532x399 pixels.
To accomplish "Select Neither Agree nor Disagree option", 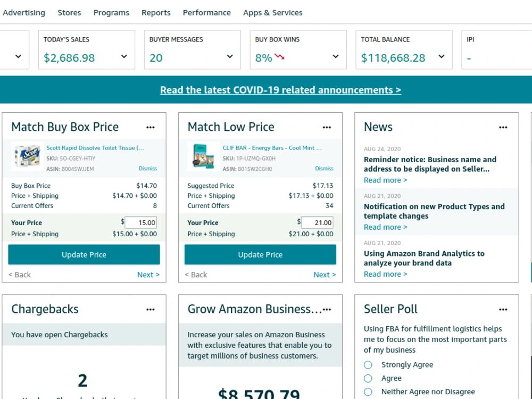I will [x=368, y=392].
